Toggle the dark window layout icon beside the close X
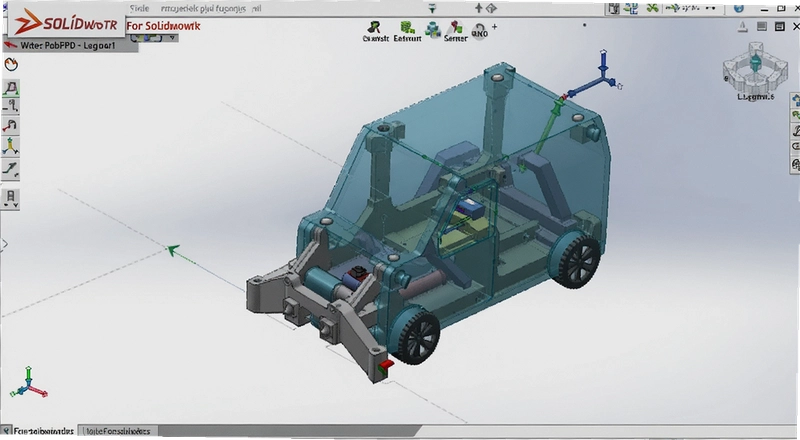Screen dimensions: 800x440 pos(780,27)
